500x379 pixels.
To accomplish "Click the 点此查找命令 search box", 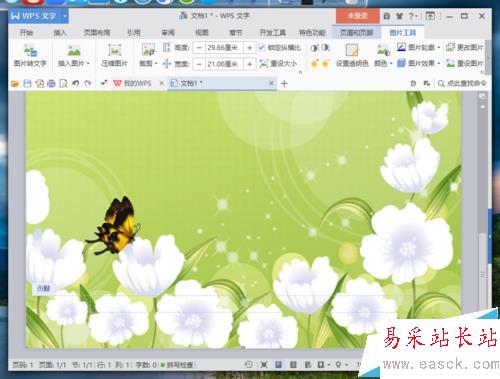I will coord(462,83).
